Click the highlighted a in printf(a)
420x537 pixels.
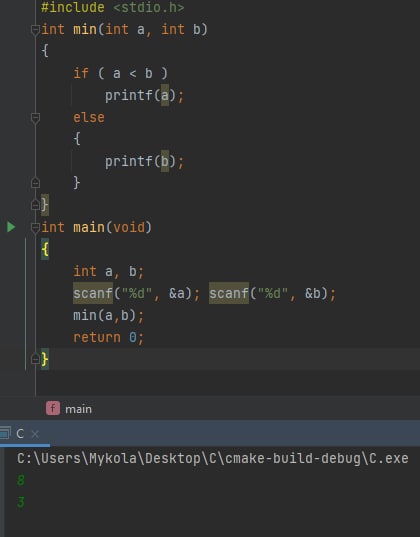[x=165, y=95]
